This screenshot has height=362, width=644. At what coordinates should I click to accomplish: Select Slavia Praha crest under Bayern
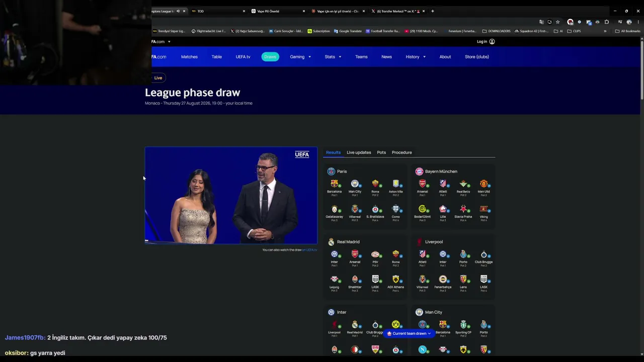click(463, 209)
